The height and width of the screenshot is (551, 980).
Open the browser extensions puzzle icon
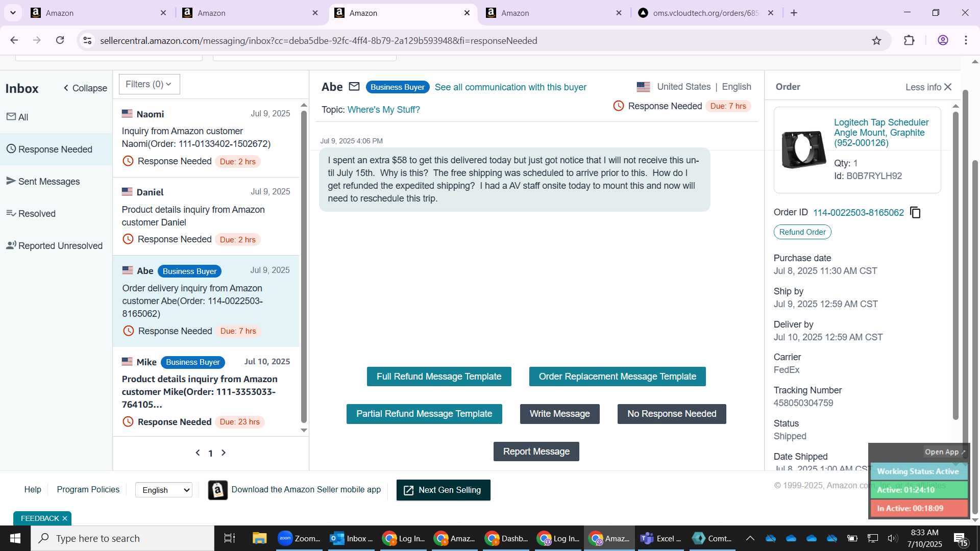(x=909, y=41)
